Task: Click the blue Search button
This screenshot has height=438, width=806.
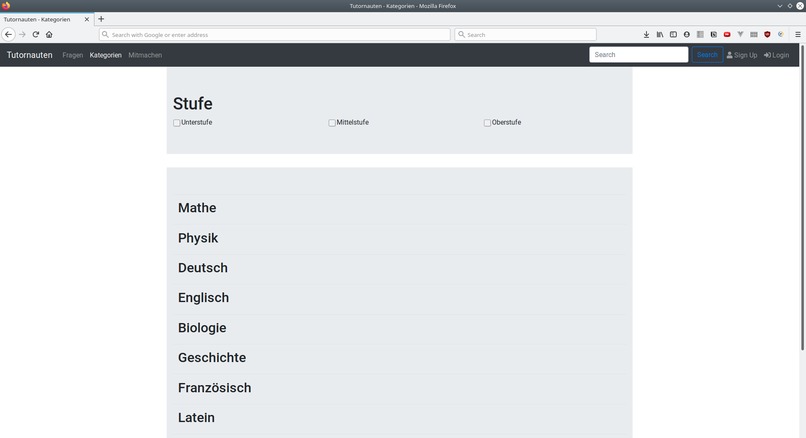Action: pos(707,54)
